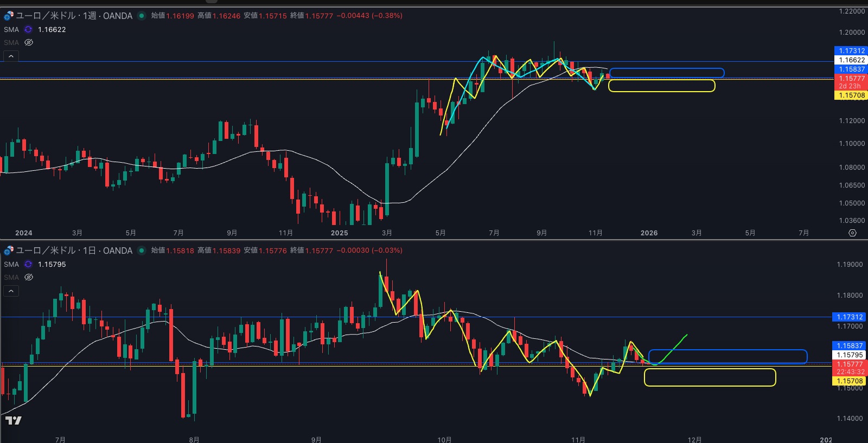Click green market status dot on weekly chart
This screenshot has width=868, height=443.
[x=142, y=16]
